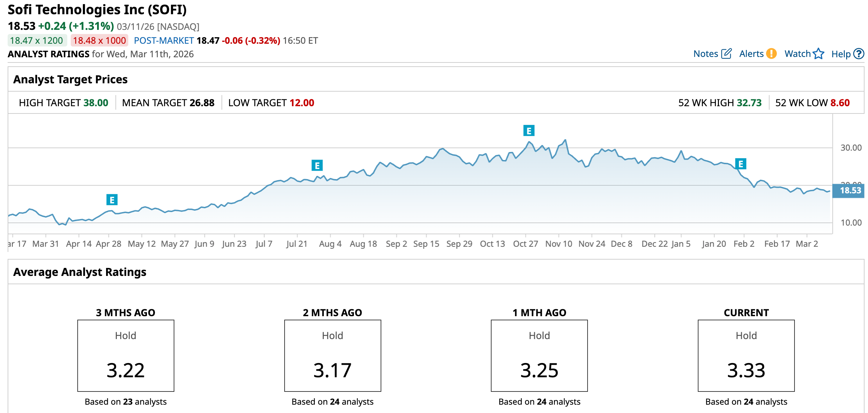Image resolution: width=868 pixels, height=413 pixels.
Task: Click the Notes pencil edit icon
Action: [x=726, y=54]
